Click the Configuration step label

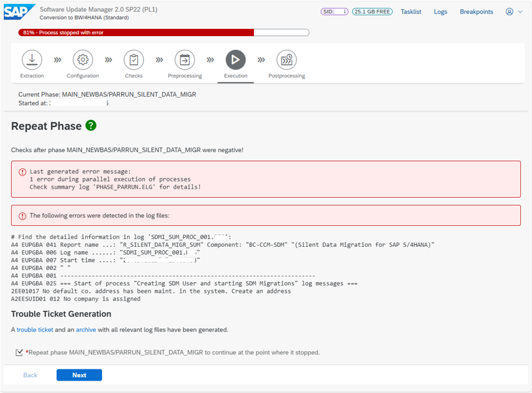click(83, 76)
